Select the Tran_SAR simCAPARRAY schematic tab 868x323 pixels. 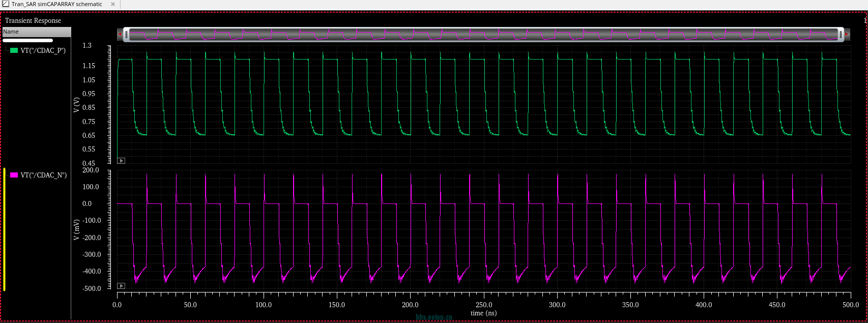(x=60, y=4)
